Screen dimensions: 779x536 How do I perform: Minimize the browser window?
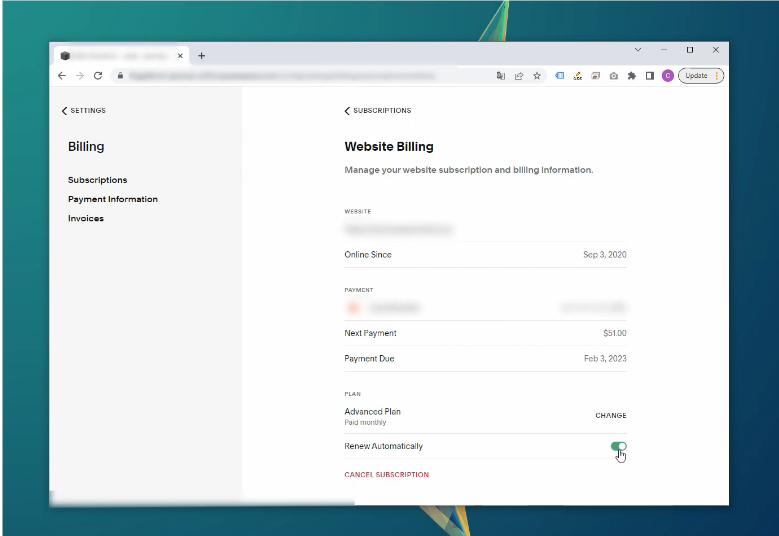coord(664,50)
